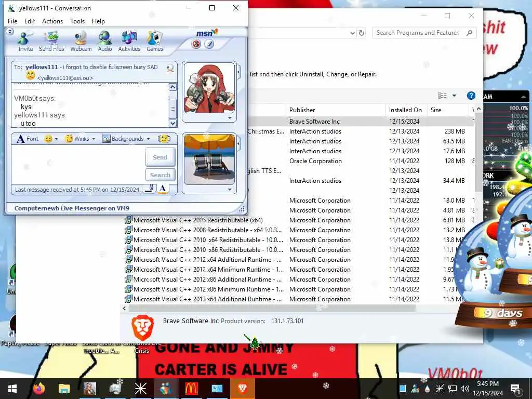
Task: Open the Help menu
Action: click(98, 21)
